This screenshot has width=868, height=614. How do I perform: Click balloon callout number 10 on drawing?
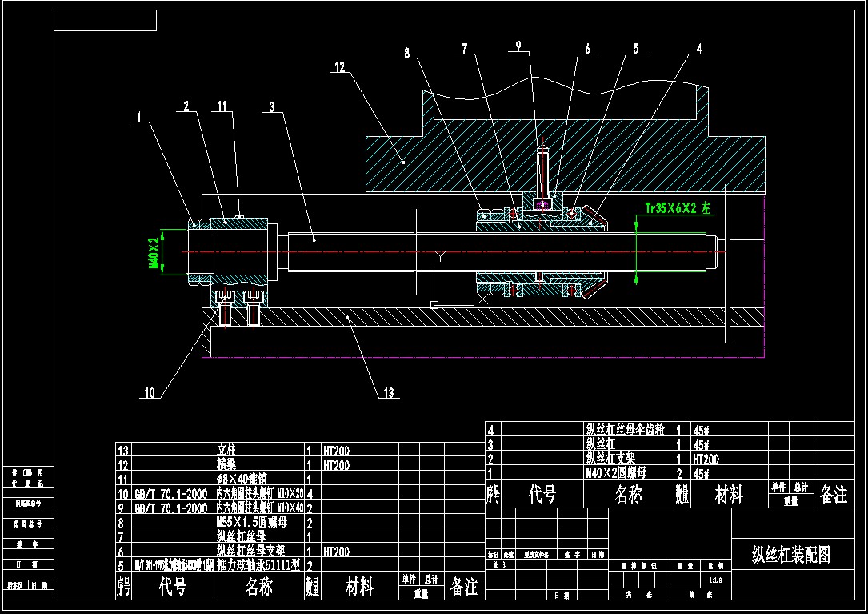(150, 393)
